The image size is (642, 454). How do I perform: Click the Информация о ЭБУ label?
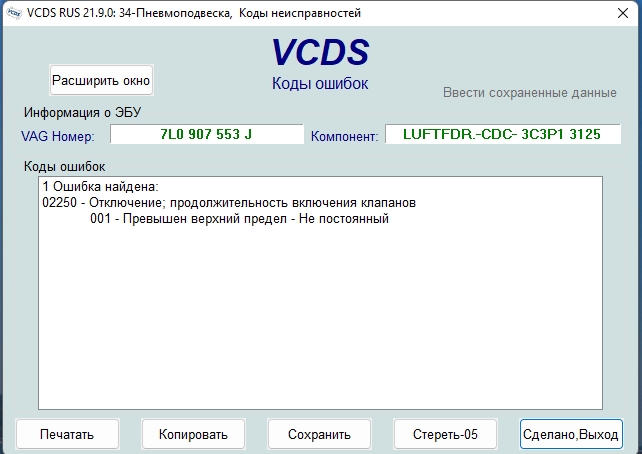click(x=82, y=112)
